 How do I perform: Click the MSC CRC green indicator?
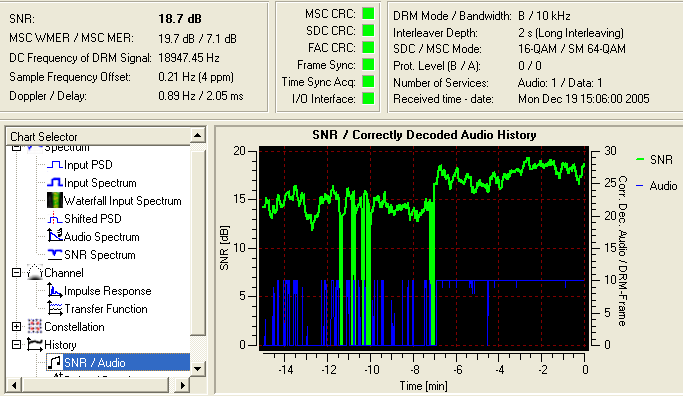coord(369,14)
